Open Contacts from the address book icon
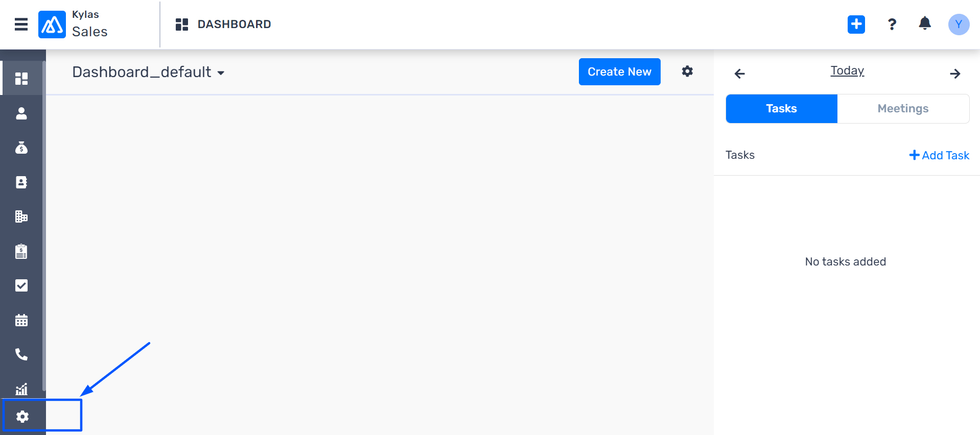980x435 pixels. point(21,182)
